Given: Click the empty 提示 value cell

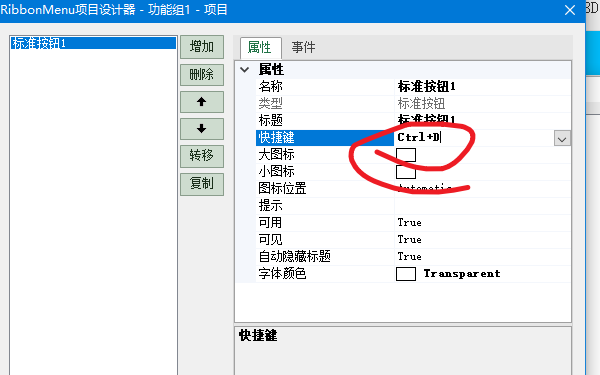Looking at the screenshot, I should coord(482,206).
